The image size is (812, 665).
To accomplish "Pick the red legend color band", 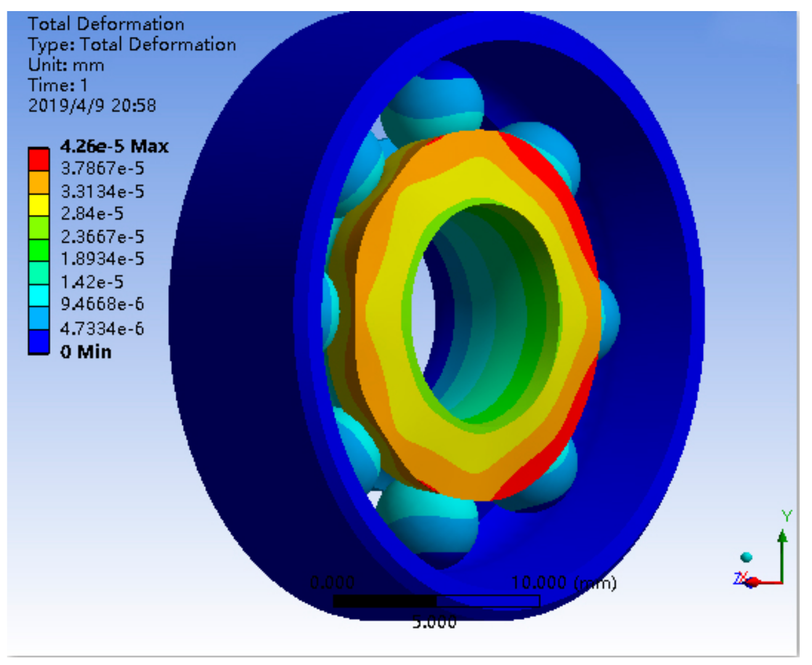I will 39,159.
